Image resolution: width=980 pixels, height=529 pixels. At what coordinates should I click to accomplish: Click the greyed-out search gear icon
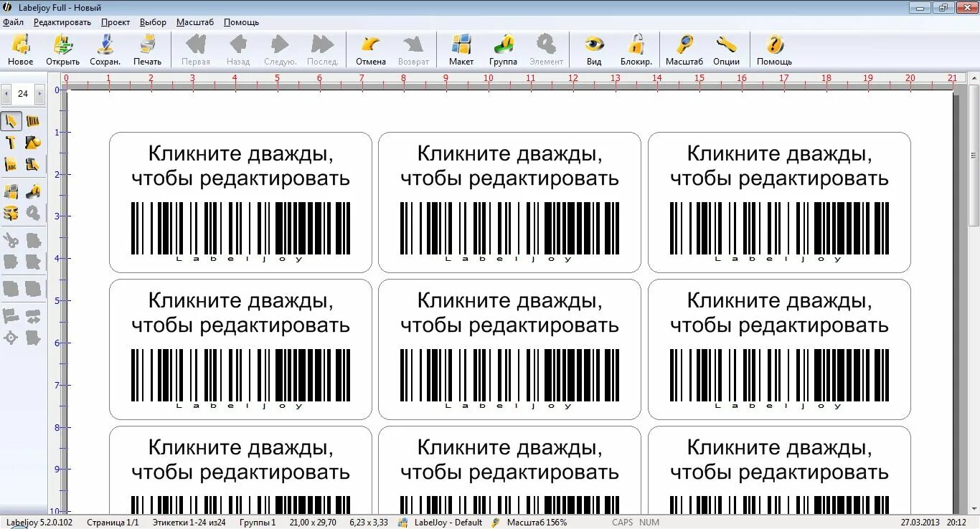(x=33, y=213)
